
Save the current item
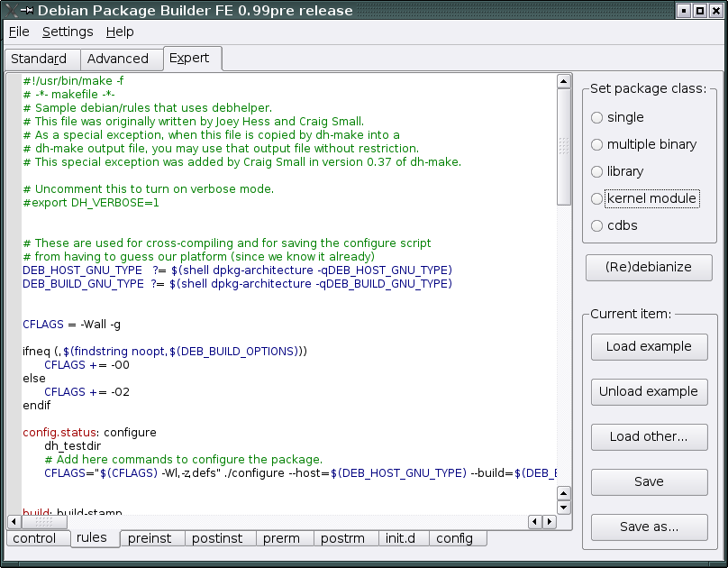pyautogui.click(x=649, y=482)
